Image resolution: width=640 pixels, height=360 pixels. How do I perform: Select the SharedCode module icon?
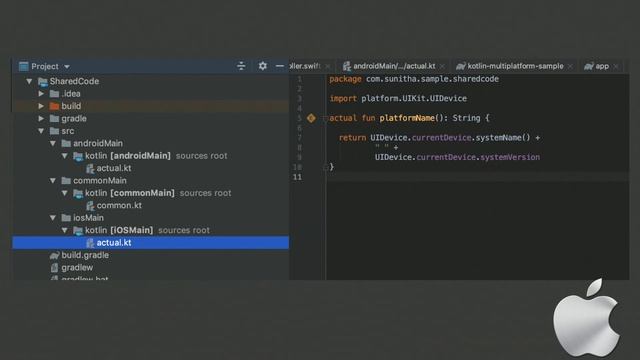tap(42, 82)
